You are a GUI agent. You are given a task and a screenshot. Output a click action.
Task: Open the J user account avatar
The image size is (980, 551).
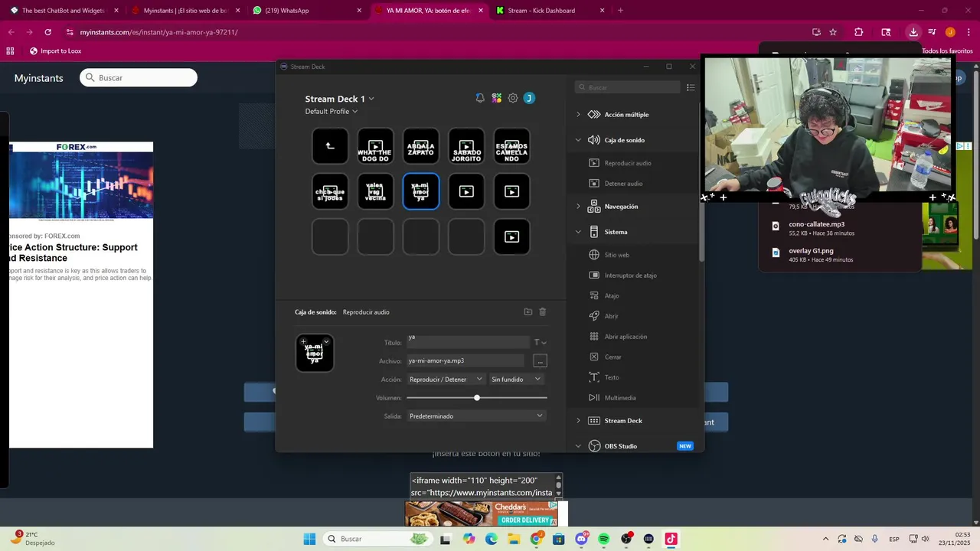(x=529, y=98)
